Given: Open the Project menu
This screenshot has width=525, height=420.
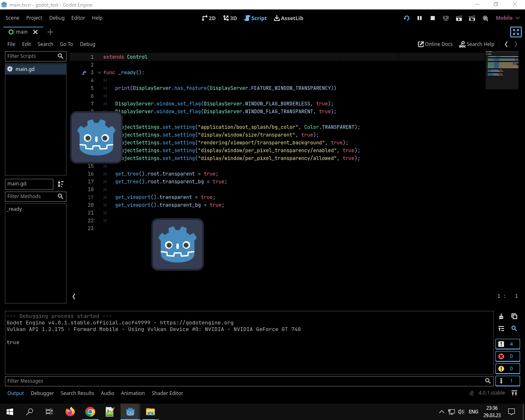Looking at the screenshot, I should [x=34, y=18].
